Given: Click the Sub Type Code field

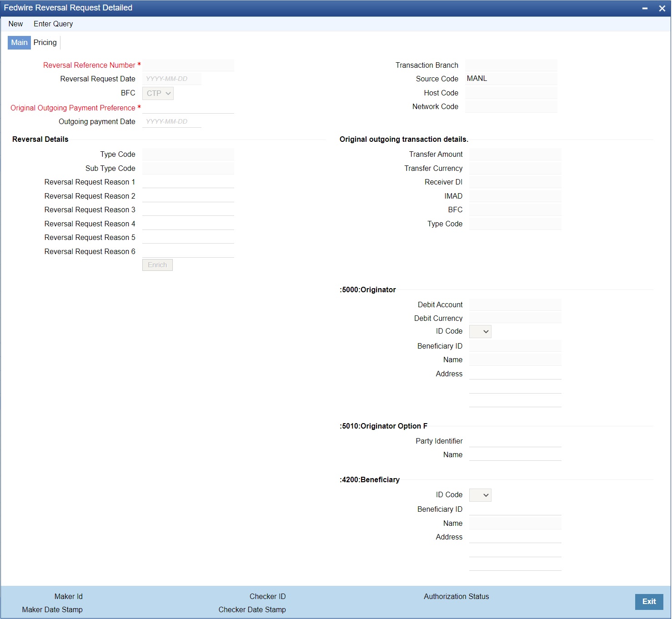Looking at the screenshot, I should (x=188, y=168).
